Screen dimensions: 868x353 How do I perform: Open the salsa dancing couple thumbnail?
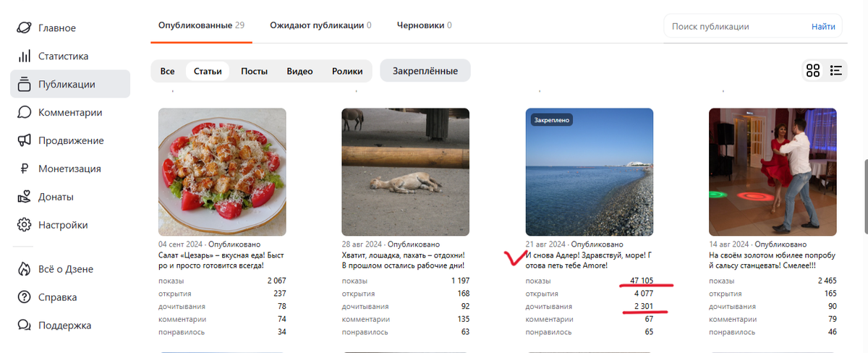pyautogui.click(x=773, y=172)
